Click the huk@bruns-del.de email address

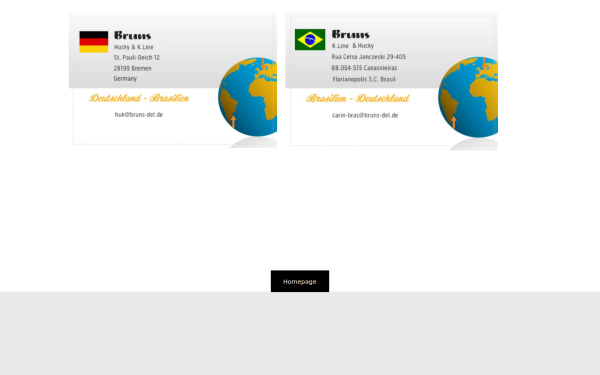coord(139,114)
